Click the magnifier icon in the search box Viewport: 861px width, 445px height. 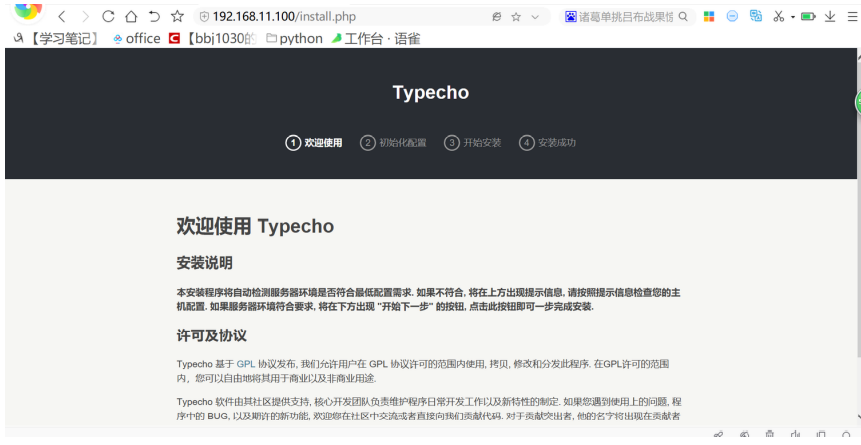pos(683,16)
